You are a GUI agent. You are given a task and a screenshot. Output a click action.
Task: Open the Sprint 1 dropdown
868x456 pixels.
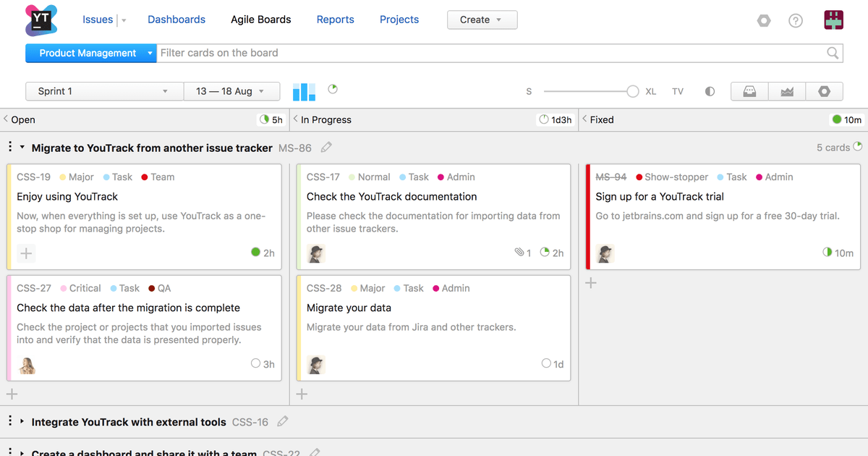(103, 91)
